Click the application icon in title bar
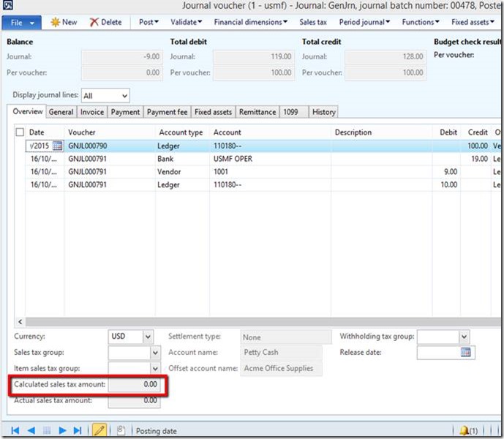The width and height of the screenshot is (504, 439). click(8, 5)
